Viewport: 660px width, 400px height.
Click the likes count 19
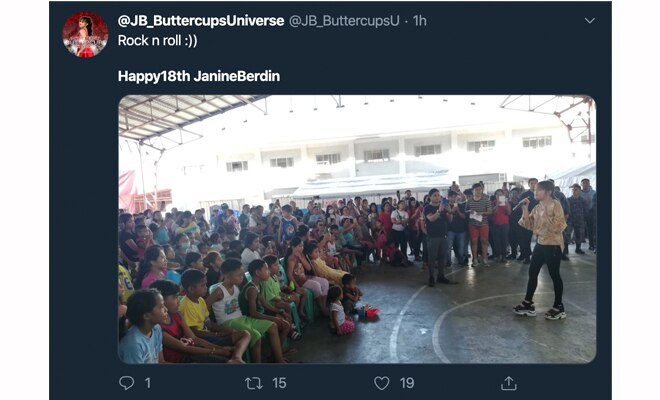[407, 383]
